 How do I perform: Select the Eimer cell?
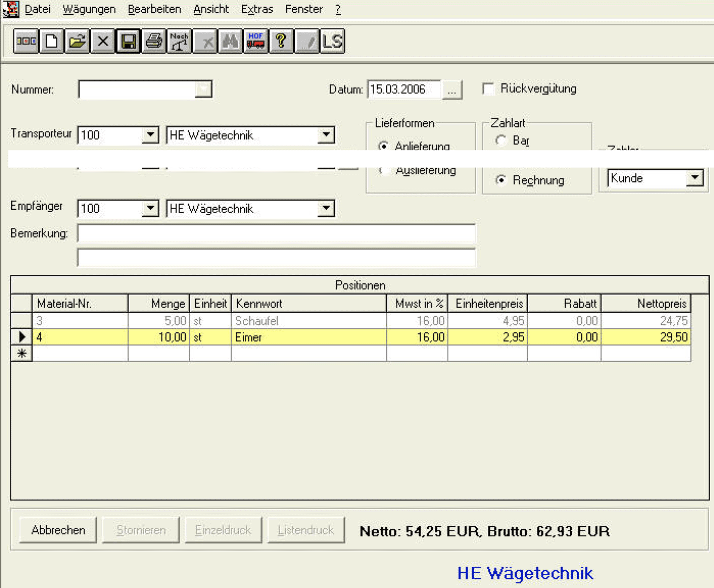pyautogui.click(x=309, y=337)
